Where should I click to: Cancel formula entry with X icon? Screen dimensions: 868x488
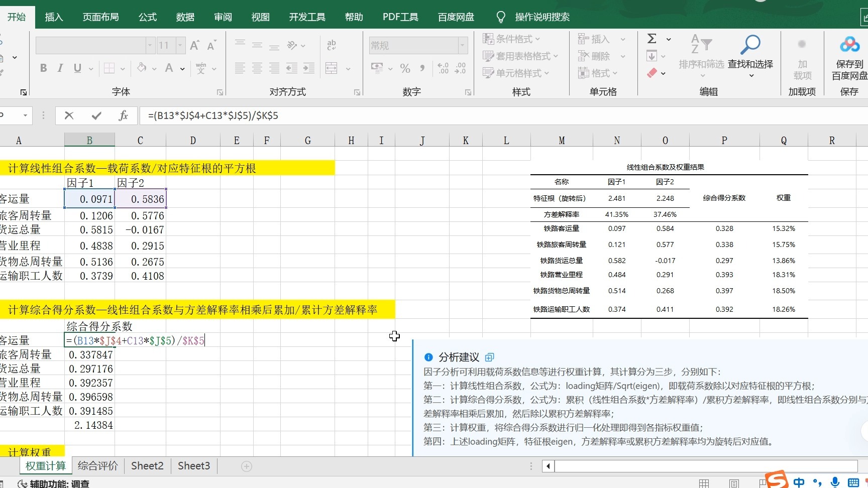click(x=69, y=115)
